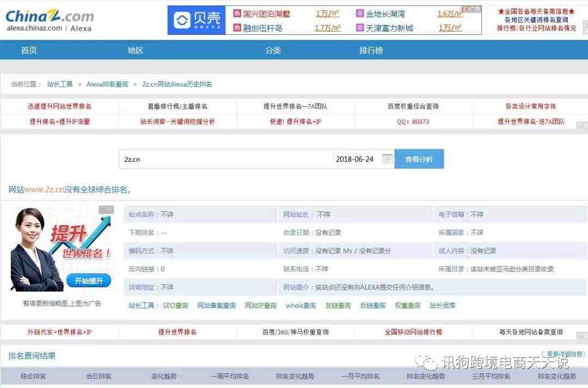
Task: Click 各地区关键词排名查询 ad text
Action: pos(536,20)
